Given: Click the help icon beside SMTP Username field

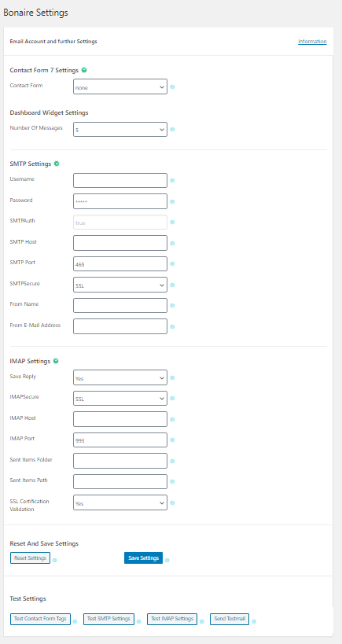Looking at the screenshot, I should click(172, 180).
